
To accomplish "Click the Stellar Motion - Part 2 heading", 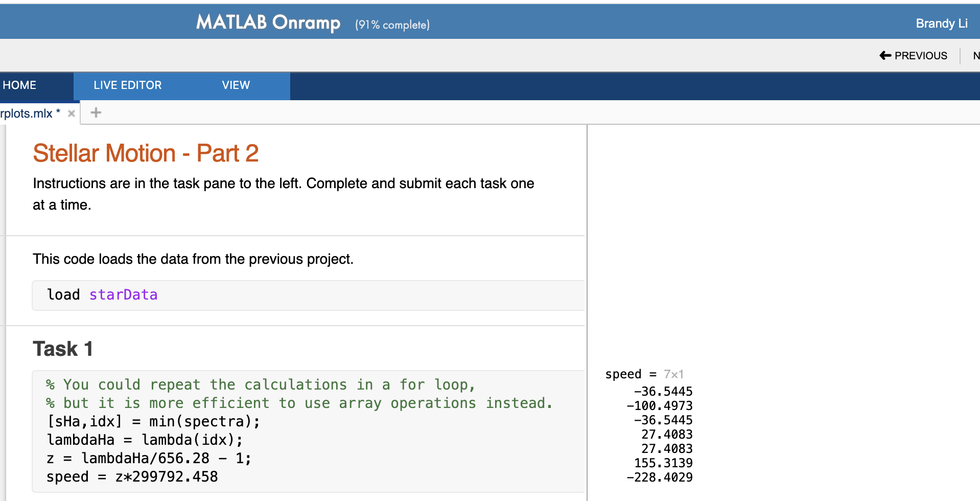I will coord(146,153).
